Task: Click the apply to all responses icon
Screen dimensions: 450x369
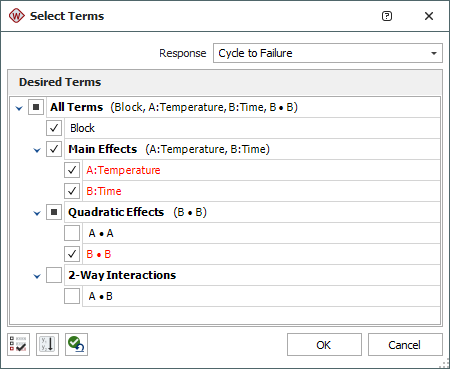Action: coord(47,344)
